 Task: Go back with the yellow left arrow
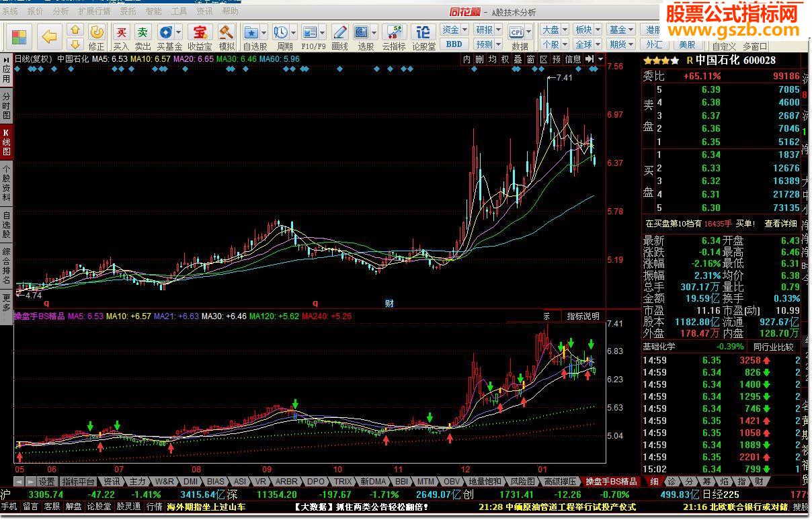pyautogui.click(x=49, y=37)
